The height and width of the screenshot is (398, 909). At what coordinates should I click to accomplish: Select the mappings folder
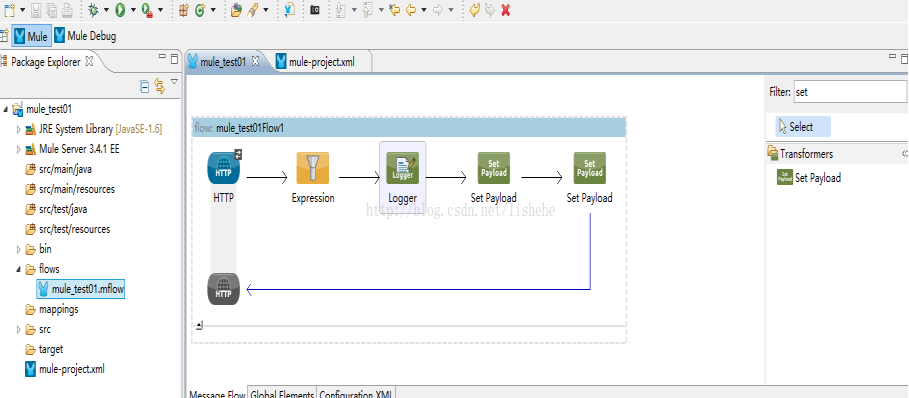click(52, 309)
